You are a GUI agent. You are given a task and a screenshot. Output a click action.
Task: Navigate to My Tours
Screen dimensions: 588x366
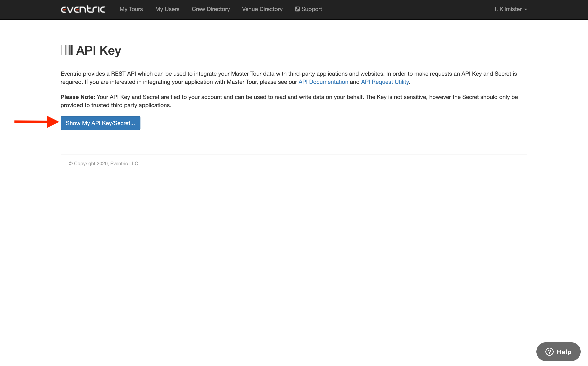(131, 9)
